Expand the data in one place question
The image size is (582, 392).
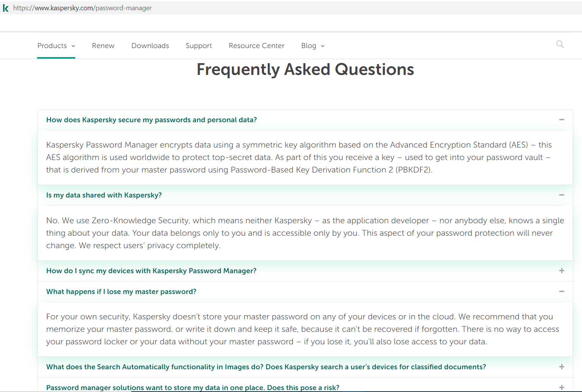point(562,387)
